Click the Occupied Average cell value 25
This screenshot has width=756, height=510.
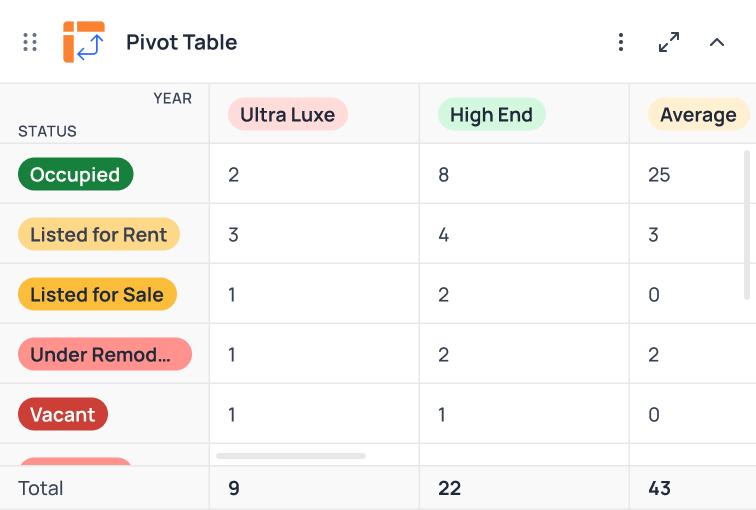[x=659, y=175]
